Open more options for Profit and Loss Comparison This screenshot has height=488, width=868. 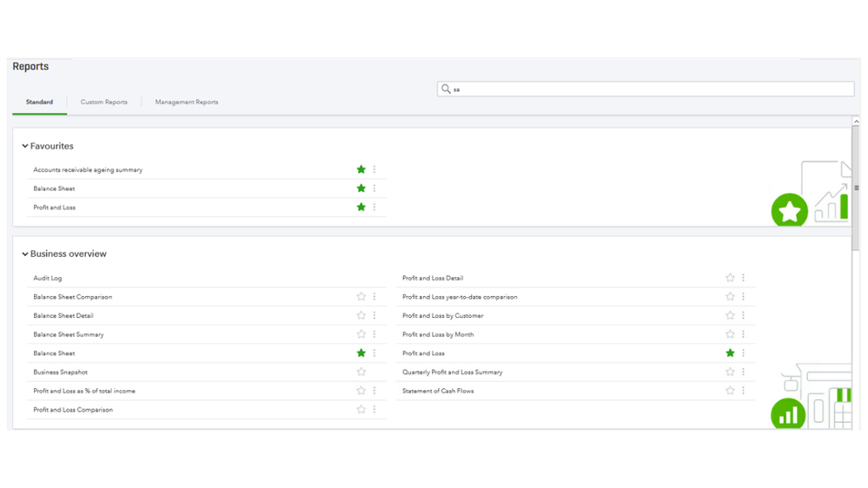click(374, 410)
